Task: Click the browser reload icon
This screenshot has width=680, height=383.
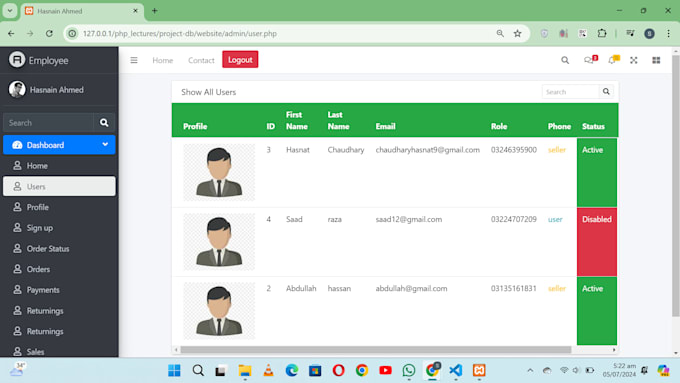Action: (x=49, y=33)
